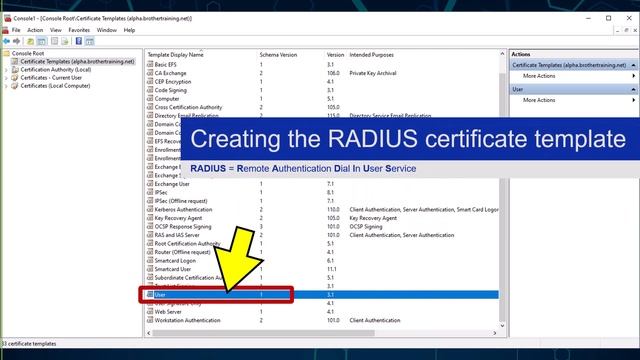The image size is (640, 360).
Task: Click the horizontal scroll-left arrow button
Action: (x=149, y=333)
